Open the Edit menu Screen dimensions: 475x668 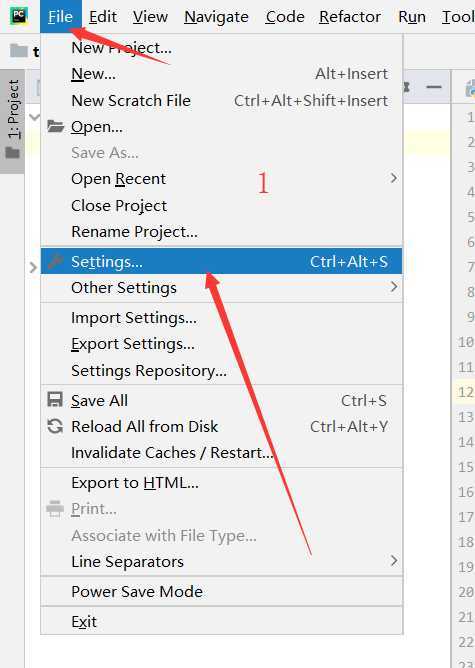(x=103, y=17)
